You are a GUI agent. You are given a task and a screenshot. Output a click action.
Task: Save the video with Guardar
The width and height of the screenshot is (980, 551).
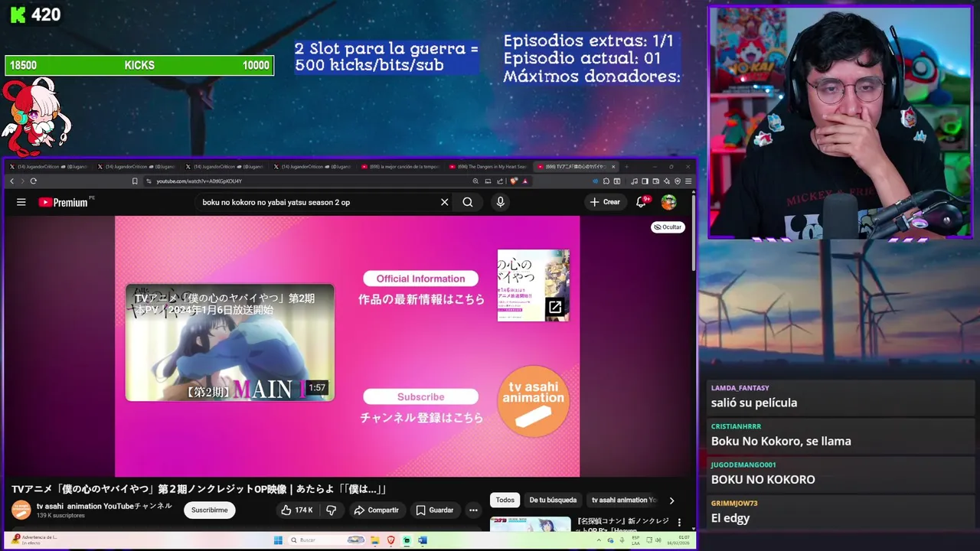point(435,510)
